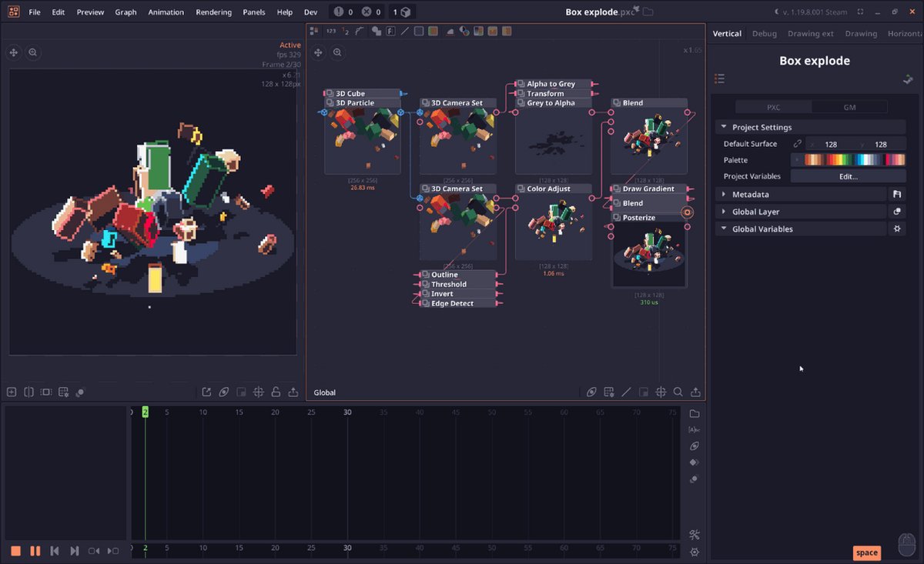Click the wrench tools icon beside timeline

point(695,535)
